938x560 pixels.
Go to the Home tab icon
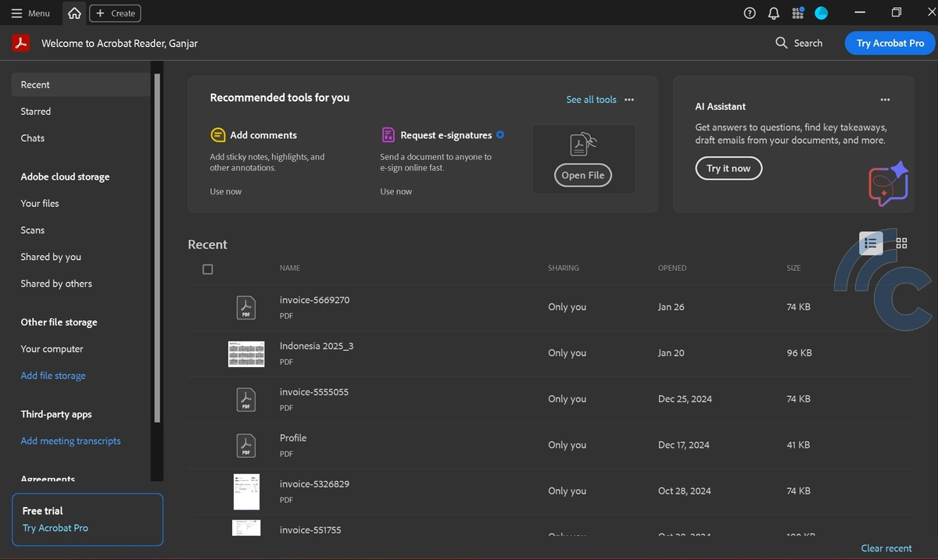click(x=74, y=13)
